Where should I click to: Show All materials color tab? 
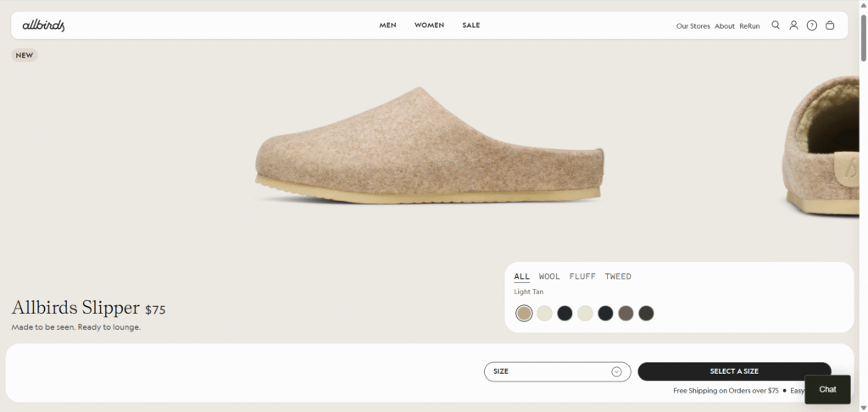(521, 276)
